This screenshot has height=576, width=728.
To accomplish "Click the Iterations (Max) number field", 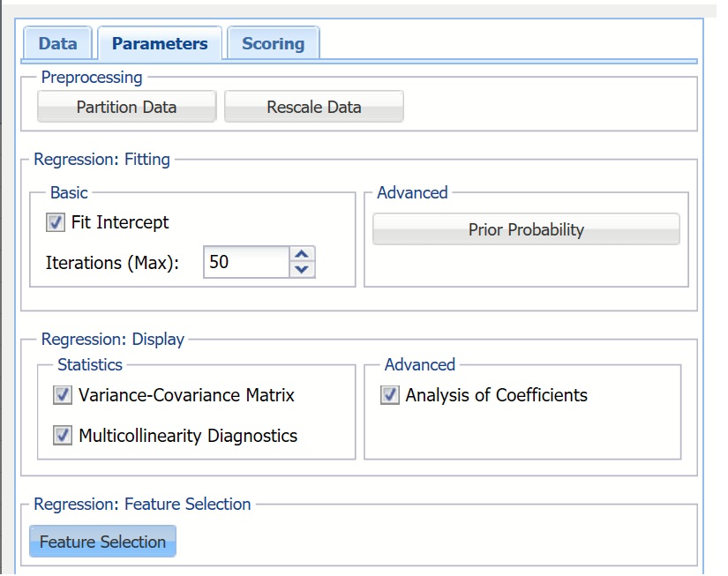I will tap(246, 262).
